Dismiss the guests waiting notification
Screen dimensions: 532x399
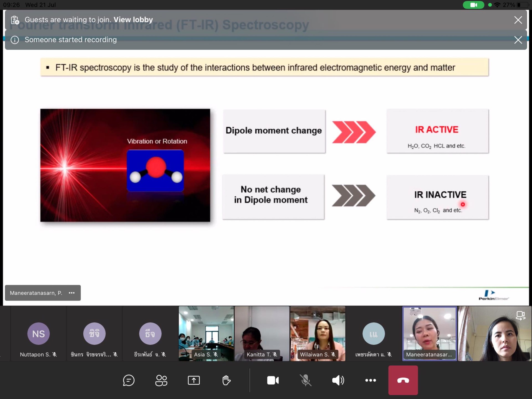tap(518, 20)
